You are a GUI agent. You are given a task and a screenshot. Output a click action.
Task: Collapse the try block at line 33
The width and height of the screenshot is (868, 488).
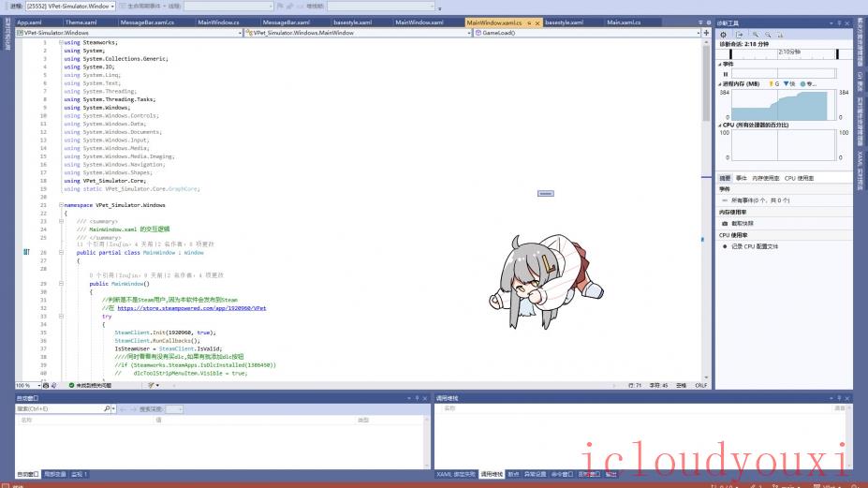click(x=61, y=317)
